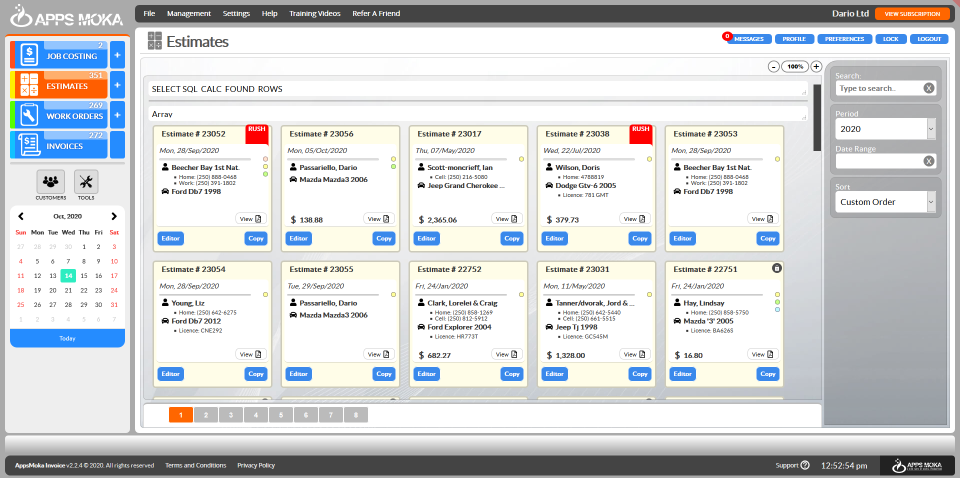Open the Period dropdown showing 2020
The image size is (960, 478).
click(x=885, y=129)
